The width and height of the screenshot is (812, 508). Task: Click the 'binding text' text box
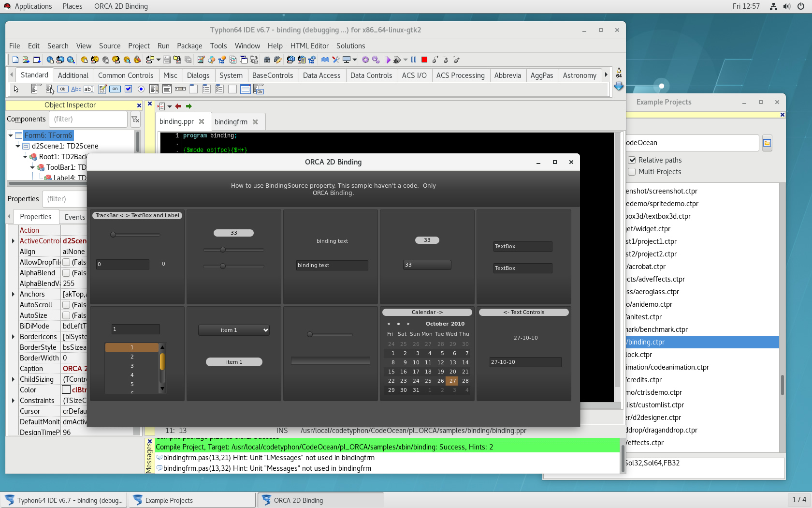[x=332, y=265]
